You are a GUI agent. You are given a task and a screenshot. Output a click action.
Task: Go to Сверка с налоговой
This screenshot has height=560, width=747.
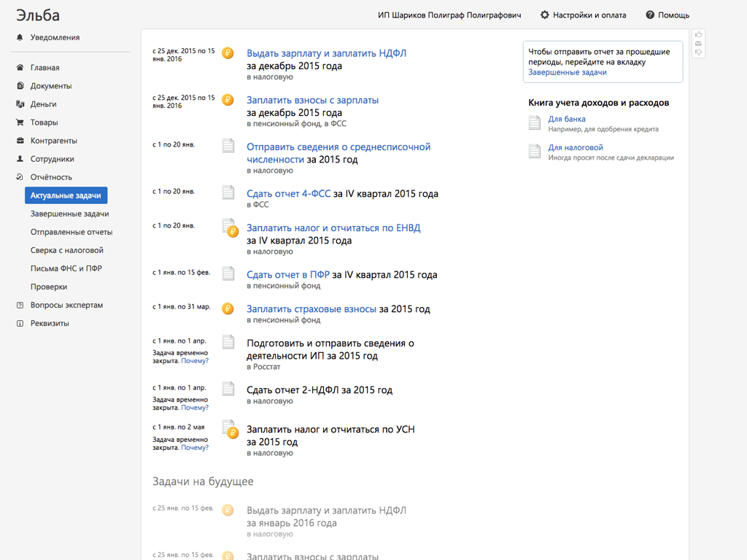(x=66, y=250)
